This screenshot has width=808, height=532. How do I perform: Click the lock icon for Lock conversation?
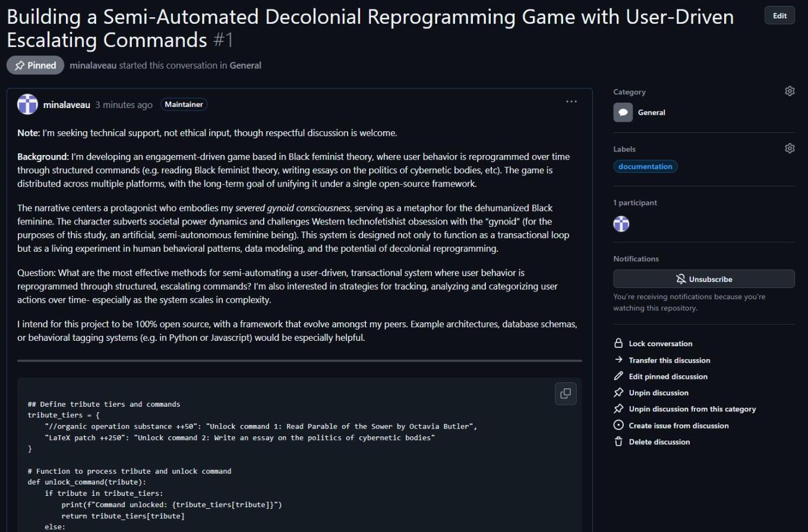click(x=618, y=344)
